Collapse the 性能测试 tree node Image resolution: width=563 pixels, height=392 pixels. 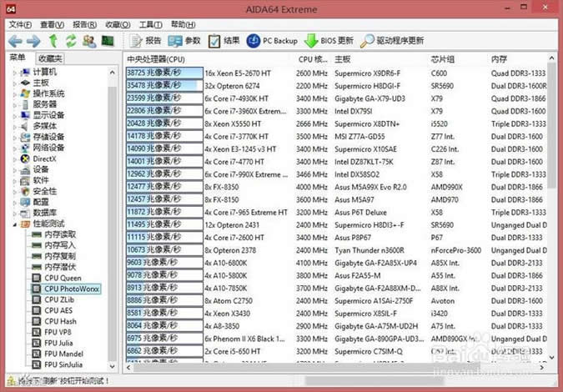coord(15,224)
